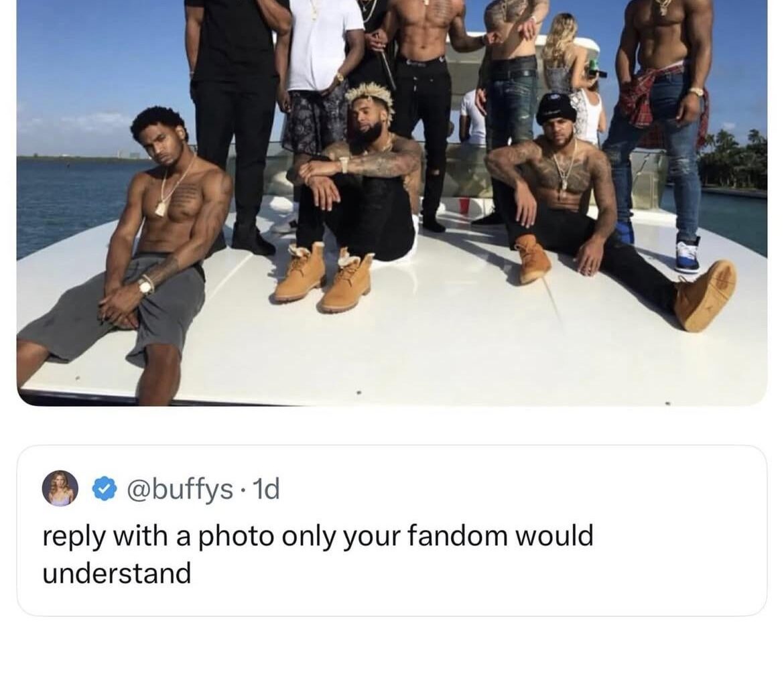The height and width of the screenshot is (686, 784).
Task: Open quoted tweet text about fandom photo
Action: click(x=318, y=554)
